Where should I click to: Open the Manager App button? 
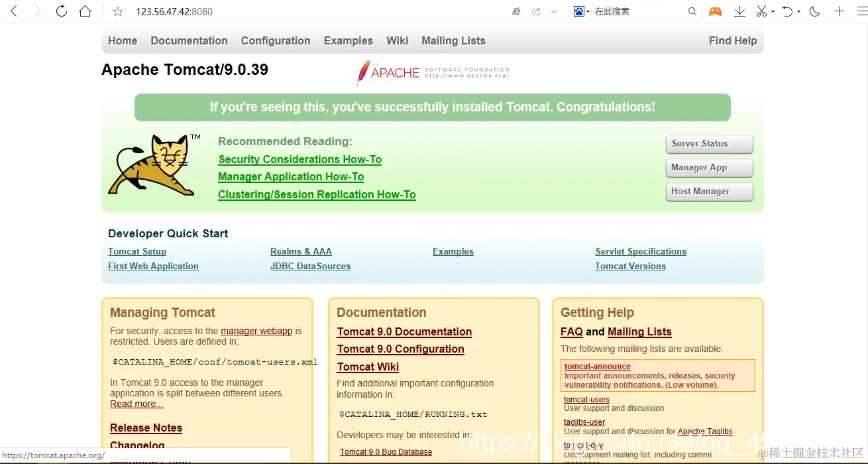709,168
